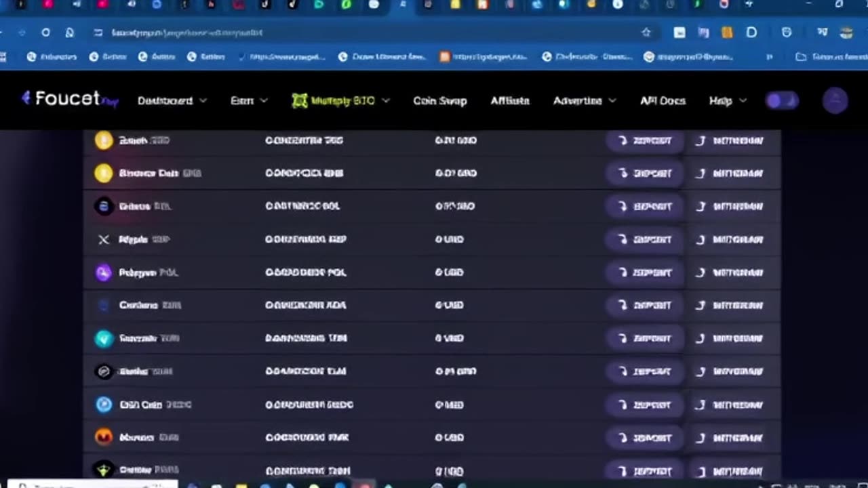Click Withdraw in the Cardano row

click(730, 306)
